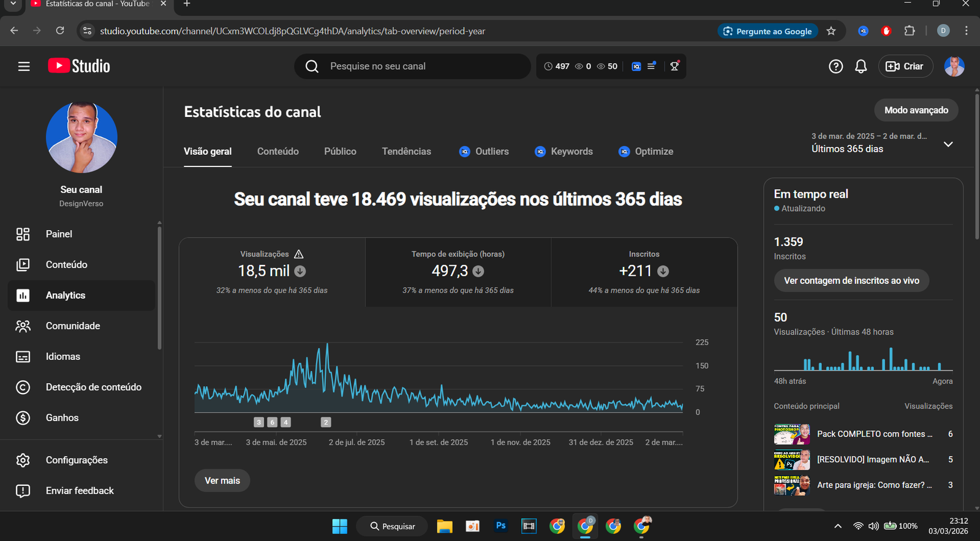This screenshot has width=980, height=541.
Task: Click the down arrow beside 18,5 mil views
Action: tap(300, 271)
